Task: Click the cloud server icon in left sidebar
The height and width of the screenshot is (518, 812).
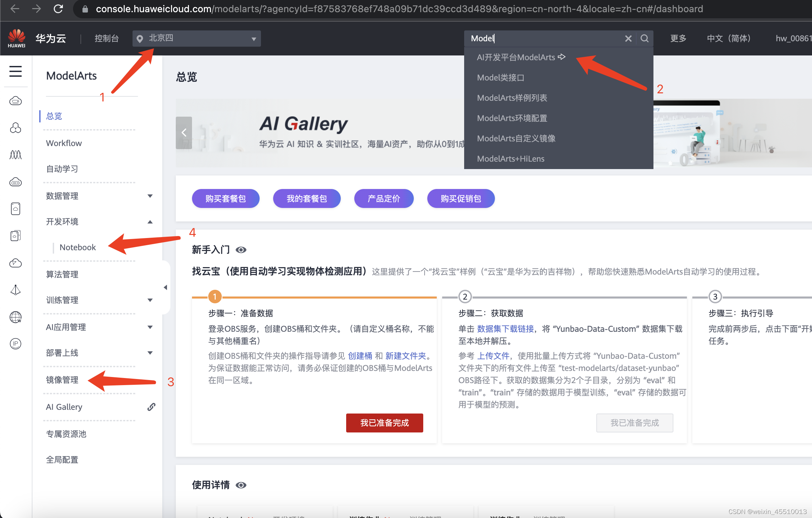Action: click(x=16, y=101)
